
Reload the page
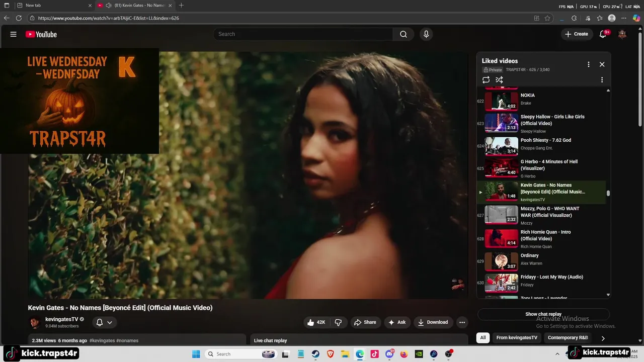click(x=19, y=18)
